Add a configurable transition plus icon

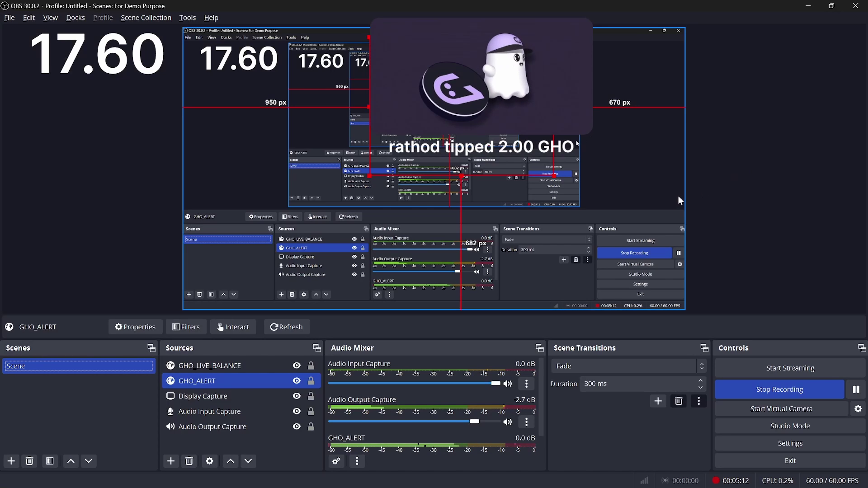pos(658,401)
